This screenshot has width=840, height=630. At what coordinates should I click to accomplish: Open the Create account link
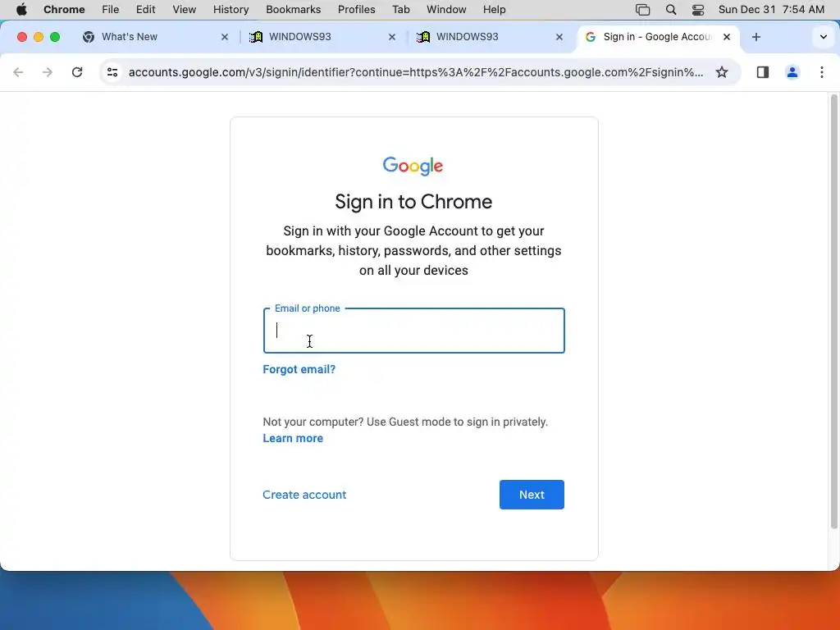(x=304, y=495)
